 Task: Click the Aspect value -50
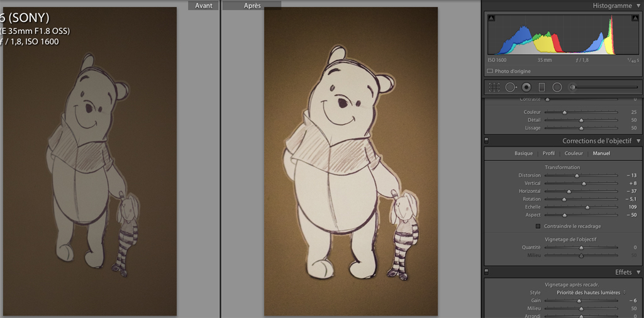point(631,215)
